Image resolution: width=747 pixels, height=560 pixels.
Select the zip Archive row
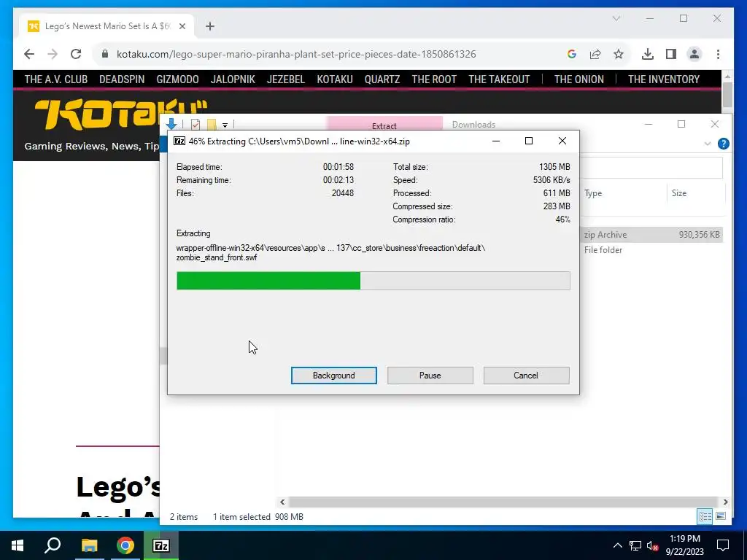click(651, 234)
